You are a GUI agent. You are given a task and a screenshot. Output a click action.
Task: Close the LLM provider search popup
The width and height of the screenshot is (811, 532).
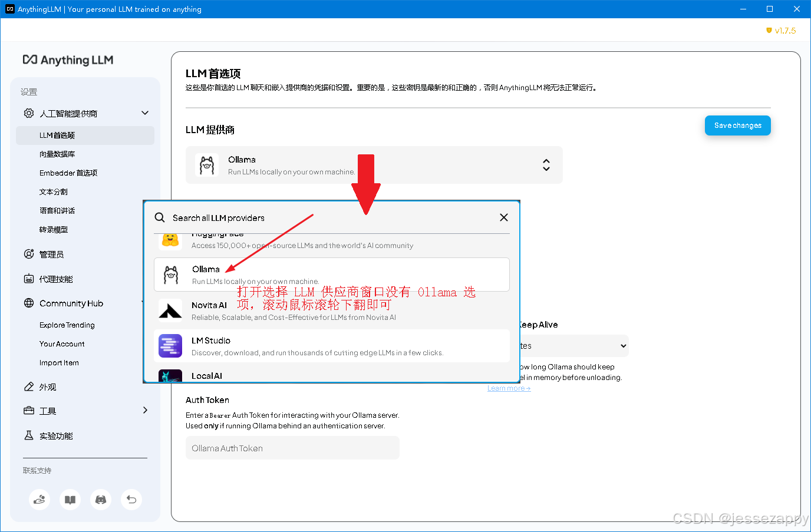(504, 217)
